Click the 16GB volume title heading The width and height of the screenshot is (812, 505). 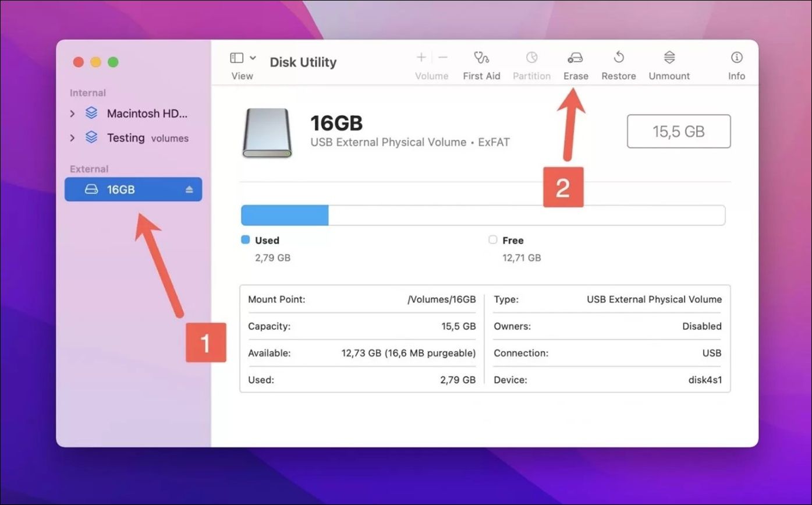click(336, 123)
